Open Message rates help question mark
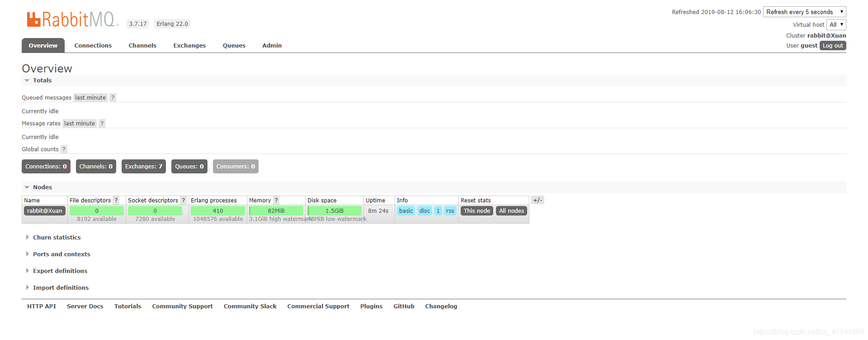 point(102,123)
